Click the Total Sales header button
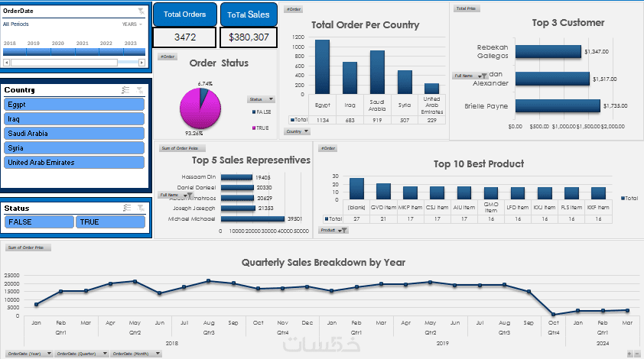Screen dimensions: 644x359 click(249, 15)
